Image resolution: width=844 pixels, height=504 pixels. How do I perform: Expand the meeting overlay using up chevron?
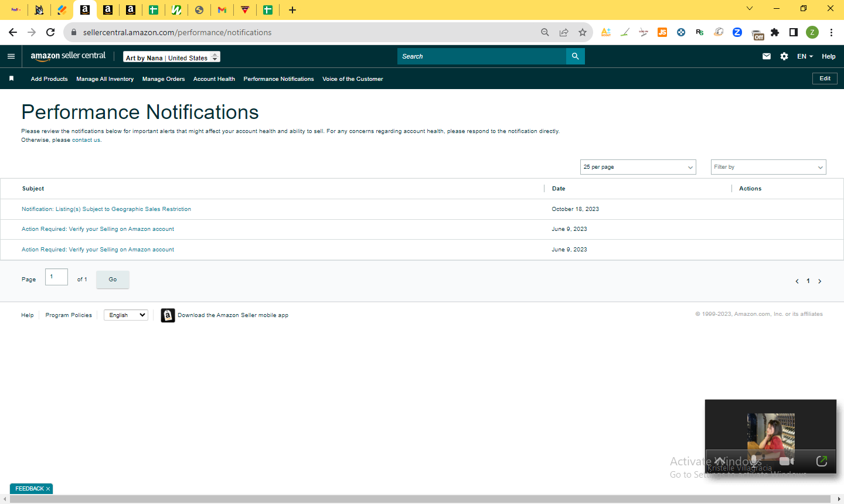[719, 461]
